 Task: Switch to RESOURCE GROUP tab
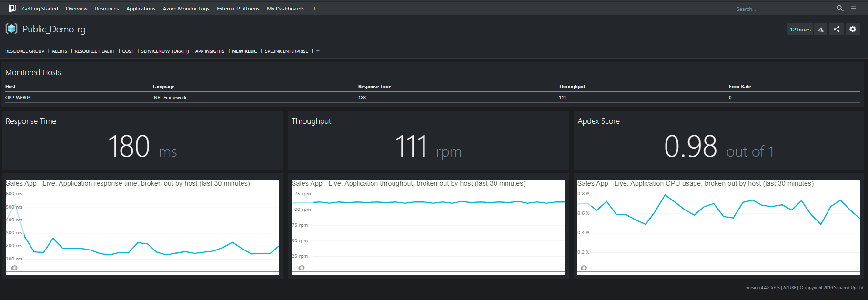[x=25, y=51]
